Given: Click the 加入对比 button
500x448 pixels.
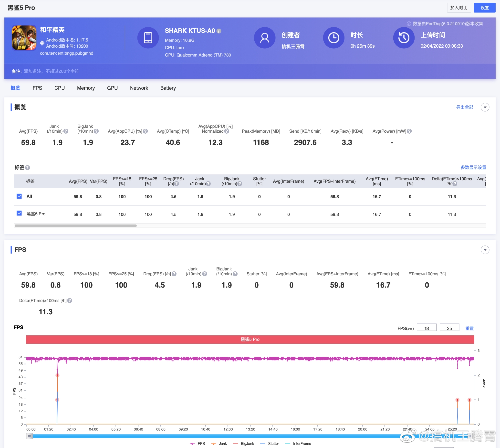Looking at the screenshot, I should point(459,8).
